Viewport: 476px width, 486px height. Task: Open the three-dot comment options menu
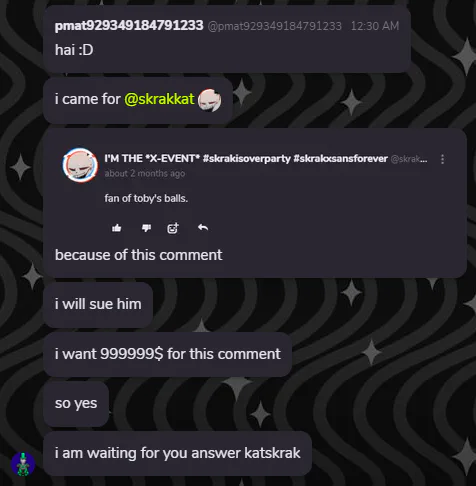pyautogui.click(x=442, y=159)
